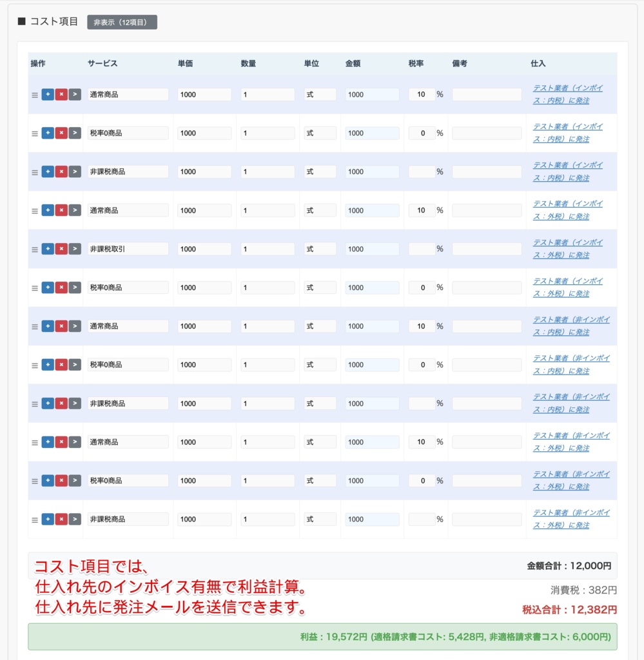Click the blue add icon on the first 通常商品 row
644x660 pixels.
tap(48, 94)
